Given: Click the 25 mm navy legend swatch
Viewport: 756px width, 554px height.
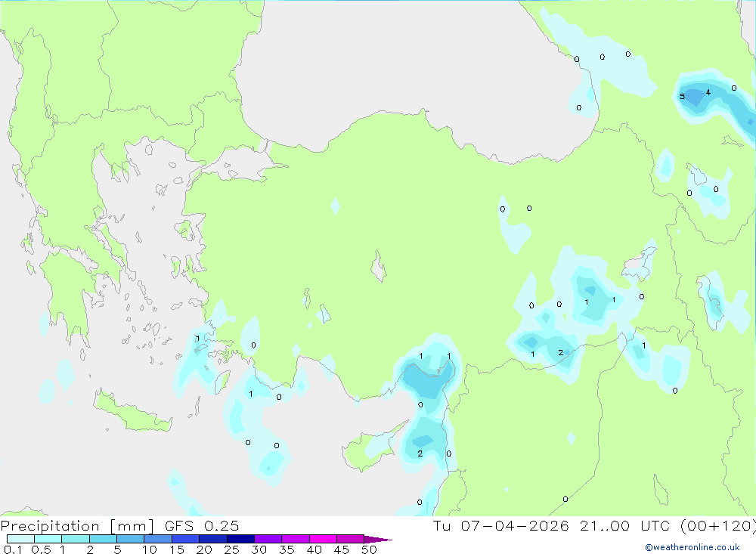Looking at the screenshot, I should pos(240,539).
